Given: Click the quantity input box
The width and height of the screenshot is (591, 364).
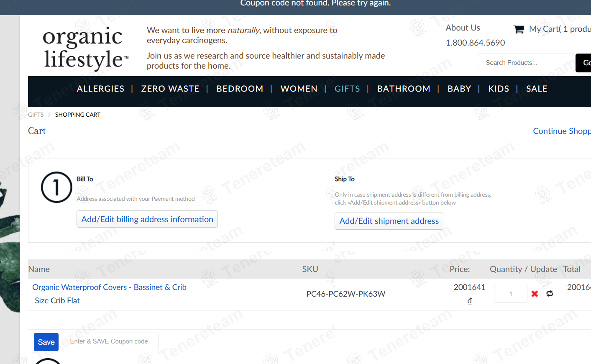Looking at the screenshot, I should (510, 294).
